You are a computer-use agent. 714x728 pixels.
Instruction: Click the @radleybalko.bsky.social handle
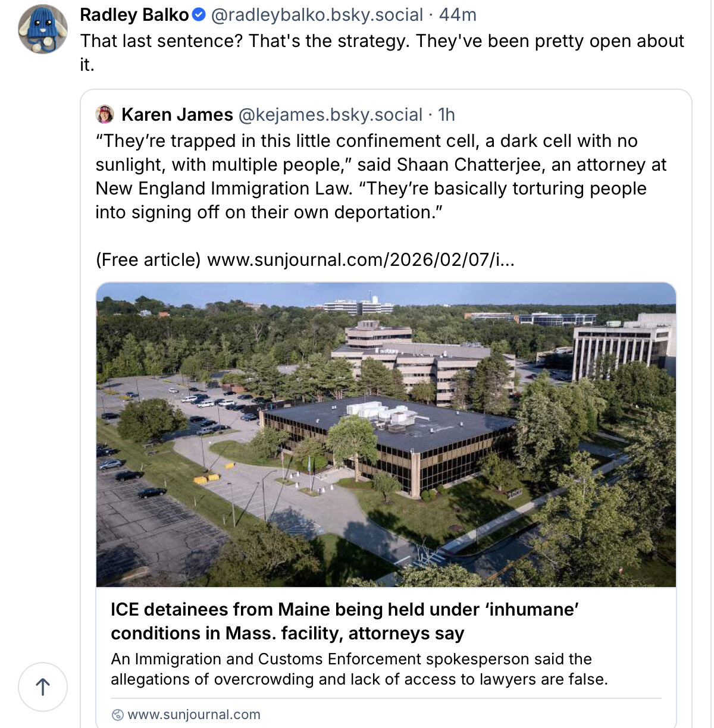coord(317,15)
